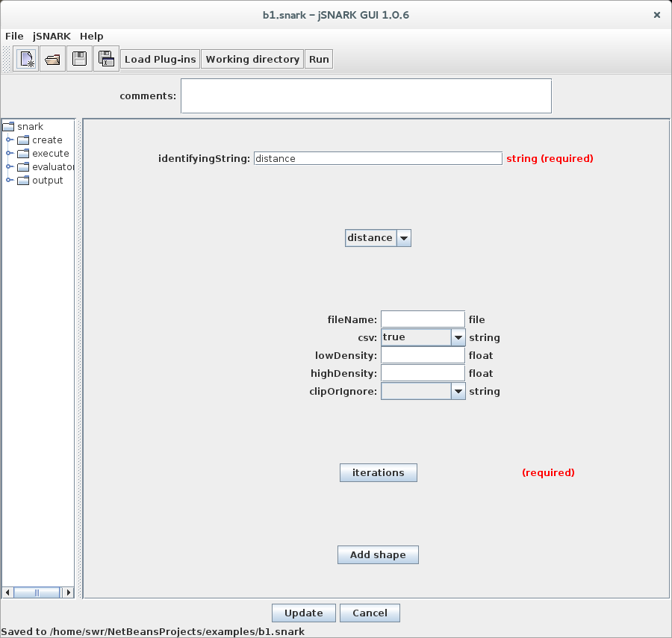The height and width of the screenshot is (638, 672).
Task: Click the lowDensity input field
Action: [423, 355]
